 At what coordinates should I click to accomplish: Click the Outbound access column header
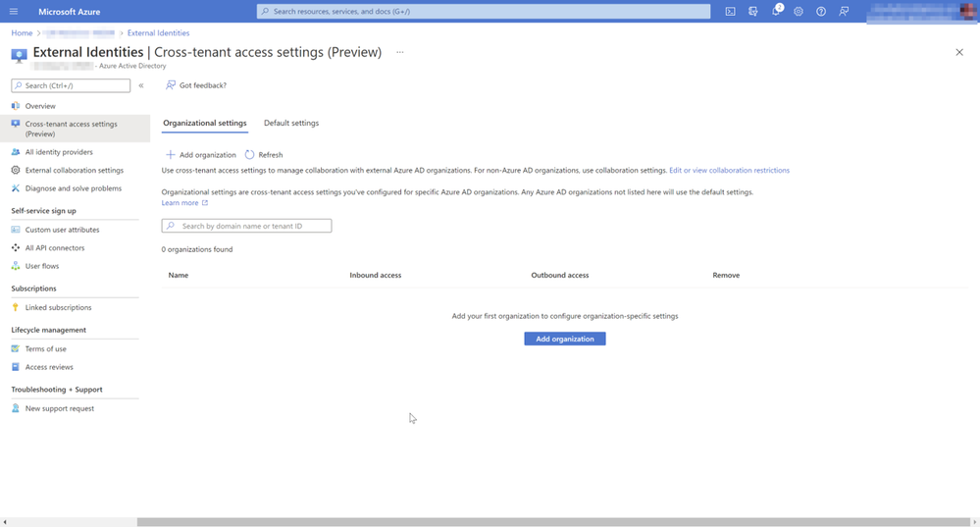coord(560,275)
